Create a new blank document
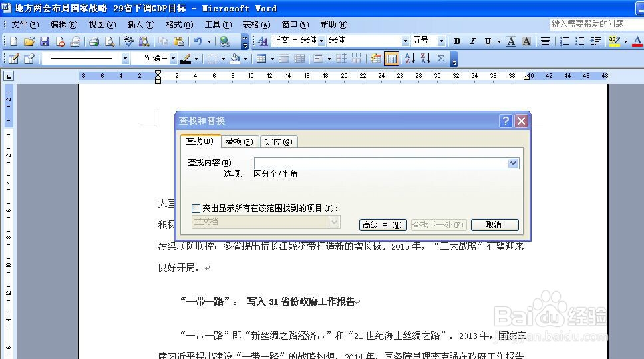This screenshot has width=644, height=359. [13, 41]
